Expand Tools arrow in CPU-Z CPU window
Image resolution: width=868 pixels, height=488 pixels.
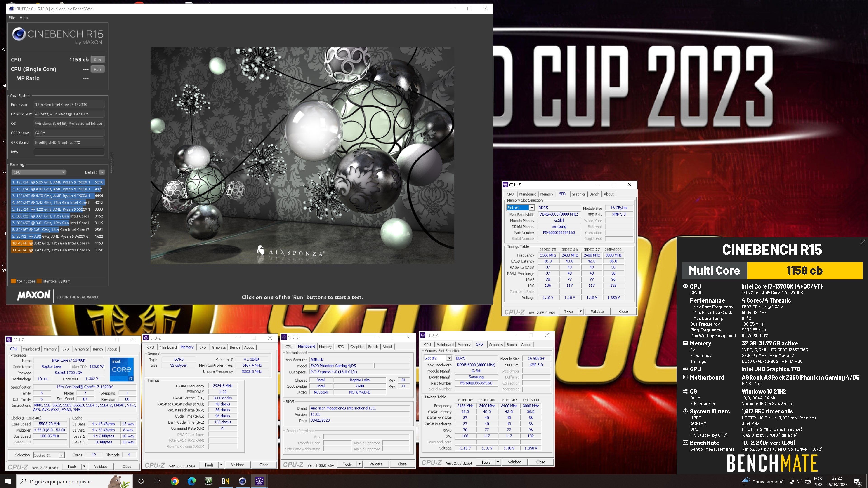(x=84, y=467)
